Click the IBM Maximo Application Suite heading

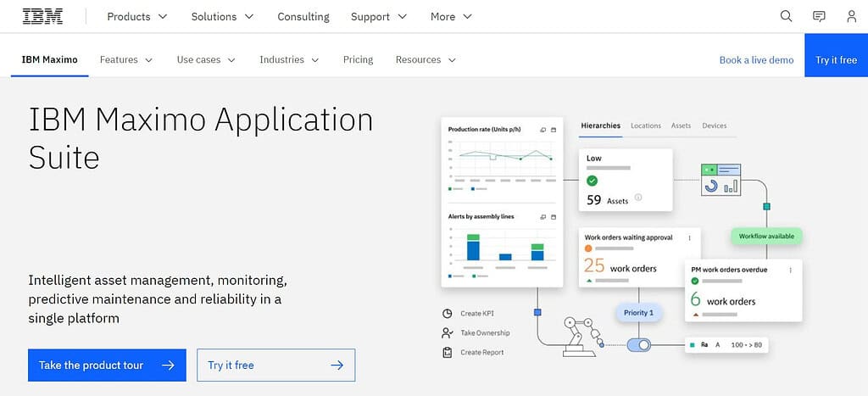coord(200,138)
